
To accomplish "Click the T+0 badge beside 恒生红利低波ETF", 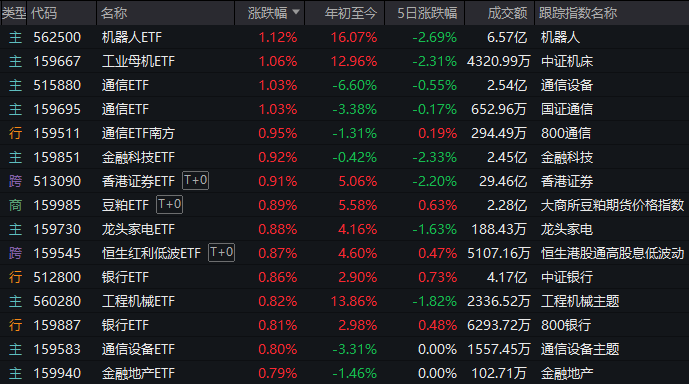I will (221, 253).
